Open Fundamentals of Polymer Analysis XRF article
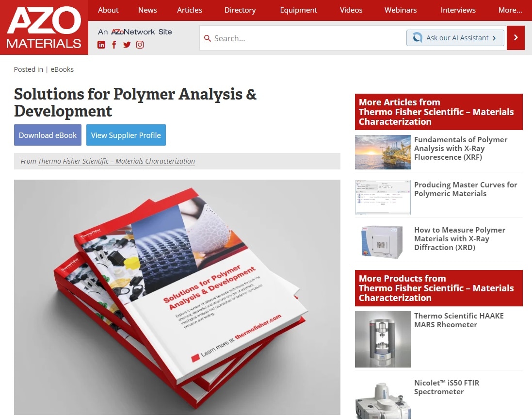The width and height of the screenshot is (532, 419). [x=461, y=149]
